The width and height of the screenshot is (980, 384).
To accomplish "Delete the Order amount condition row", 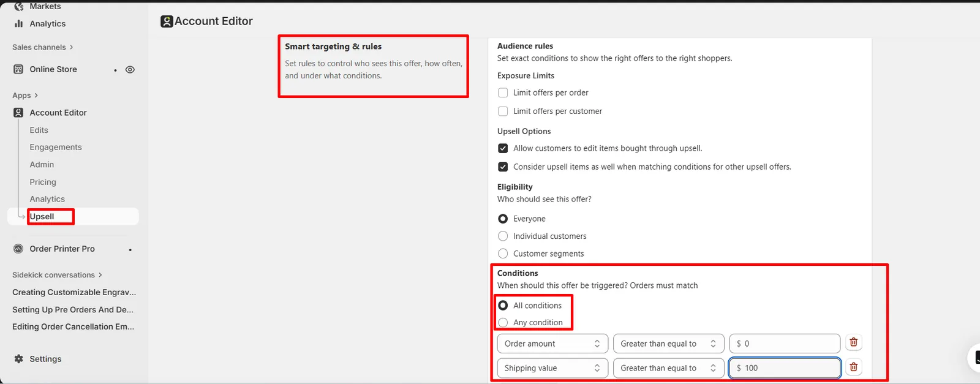I will [x=853, y=342].
